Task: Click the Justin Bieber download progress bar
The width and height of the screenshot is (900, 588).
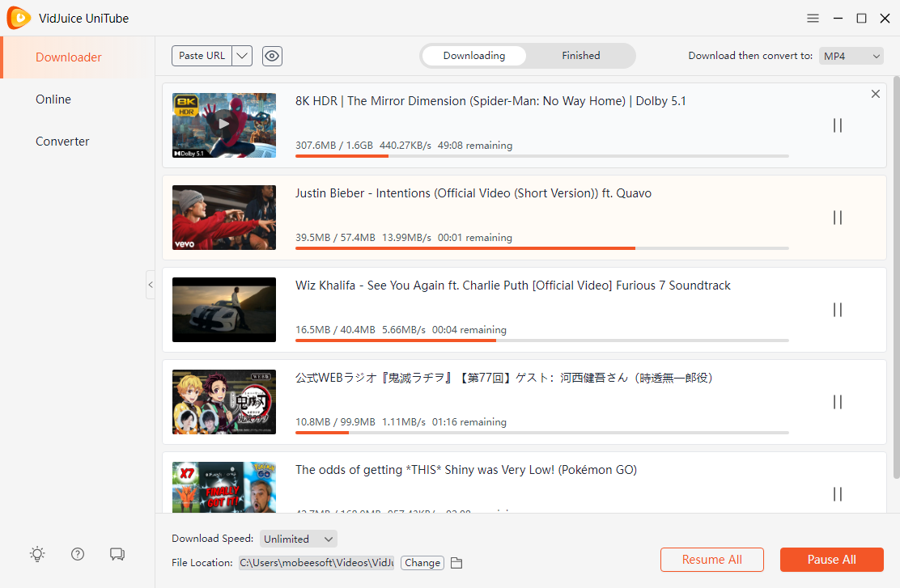Action: tap(541, 248)
